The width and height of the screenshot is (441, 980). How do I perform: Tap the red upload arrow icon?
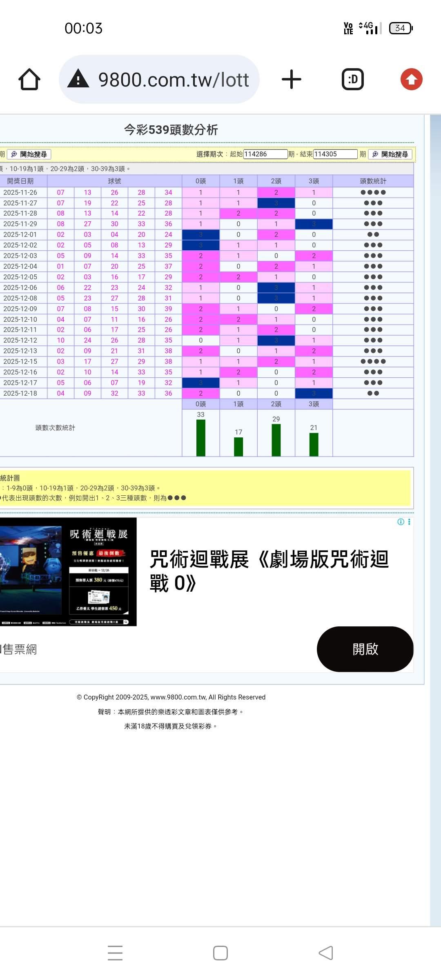[411, 79]
